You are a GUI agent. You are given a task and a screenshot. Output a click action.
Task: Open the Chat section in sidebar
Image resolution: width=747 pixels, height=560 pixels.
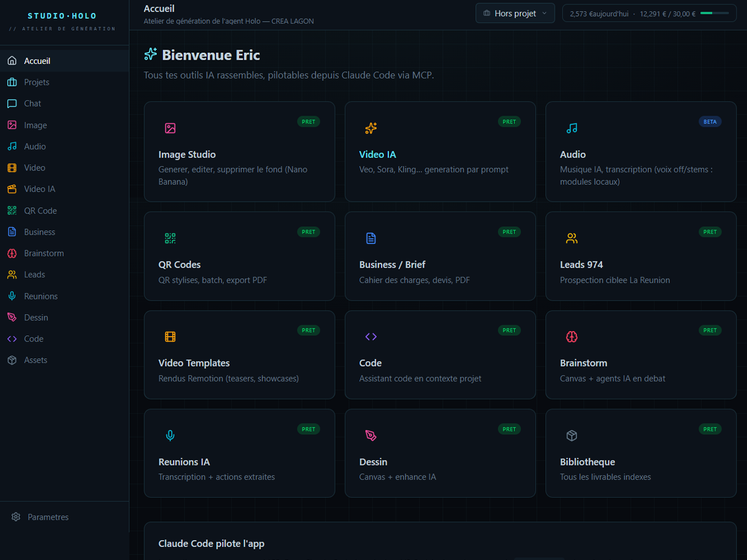(65, 103)
